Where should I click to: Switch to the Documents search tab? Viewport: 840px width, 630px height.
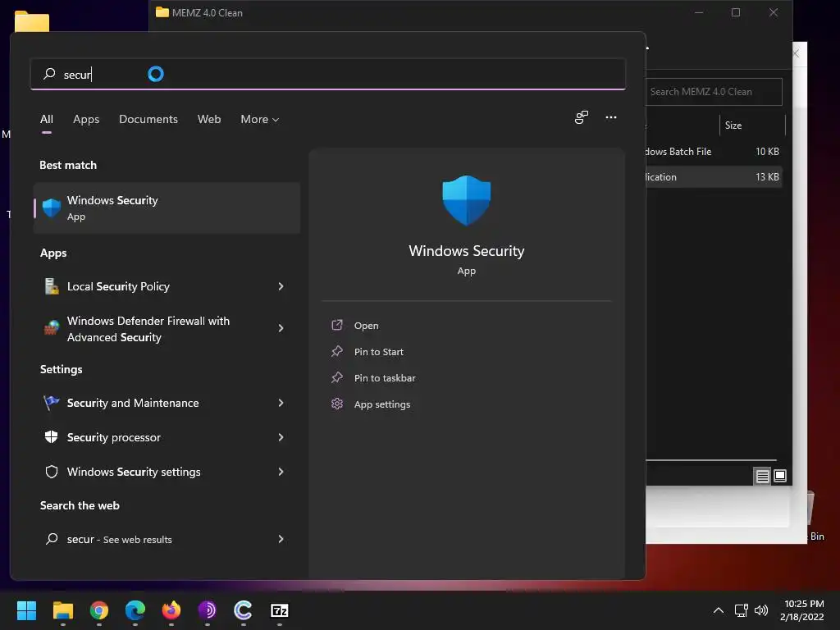(x=148, y=120)
